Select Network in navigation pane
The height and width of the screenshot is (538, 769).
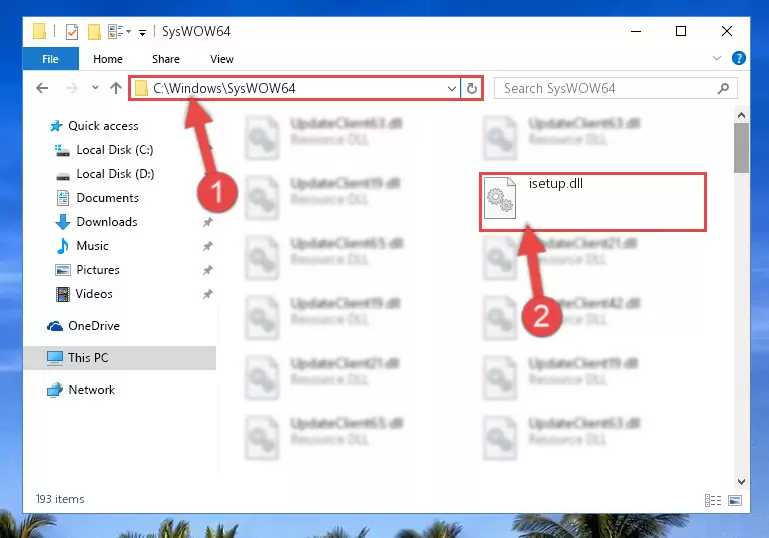click(92, 389)
